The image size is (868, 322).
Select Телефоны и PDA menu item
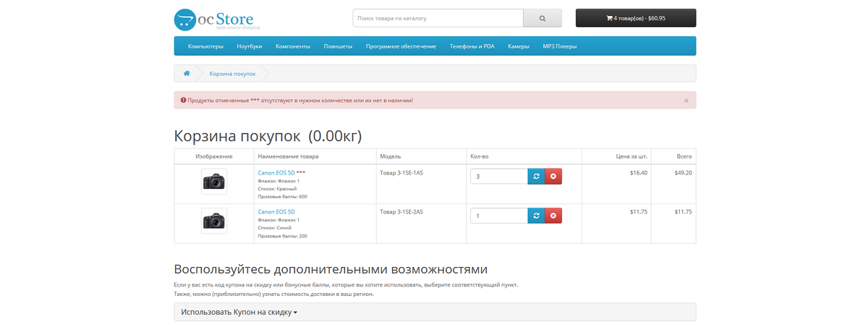(472, 46)
